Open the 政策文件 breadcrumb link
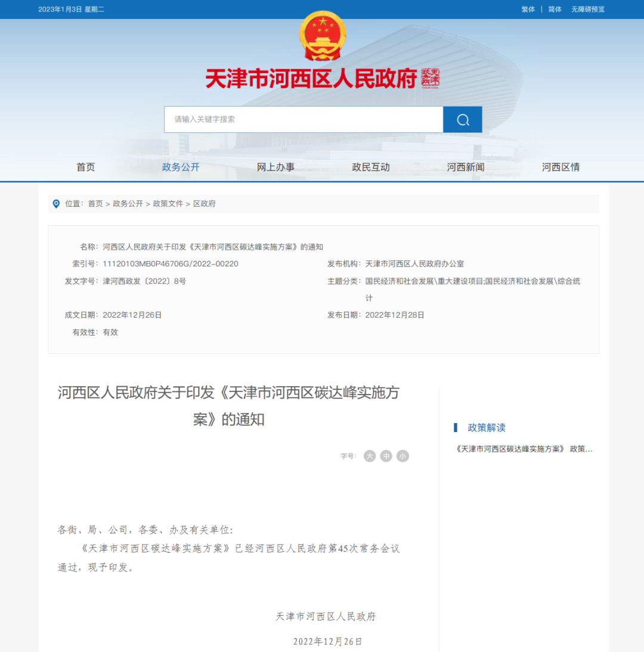Image resolution: width=644 pixels, height=652 pixels. pyautogui.click(x=168, y=204)
